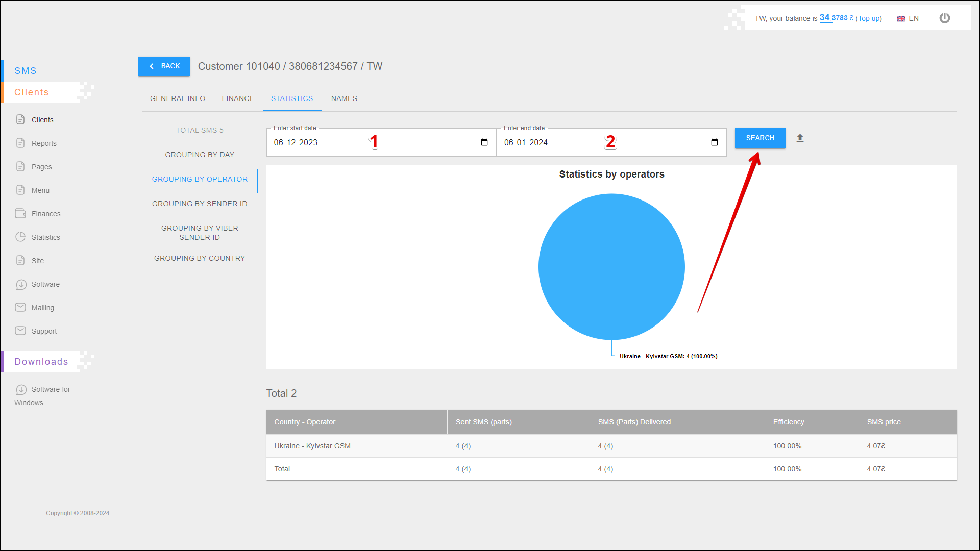Click the Top up balance link
Image resolution: width=980 pixels, height=551 pixels.
point(869,18)
